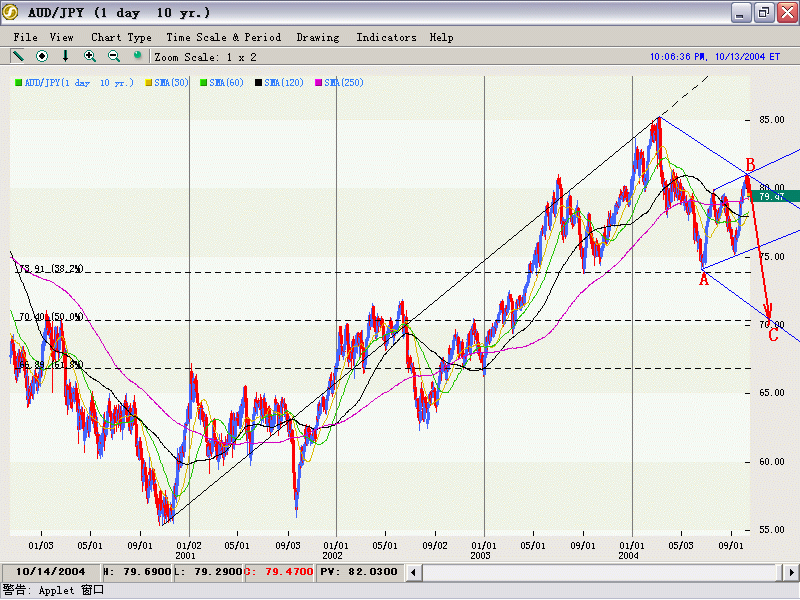Image resolution: width=800 pixels, height=600 pixels.
Task: Click the SMA(250) magenta legend swatch
Action: click(320, 82)
